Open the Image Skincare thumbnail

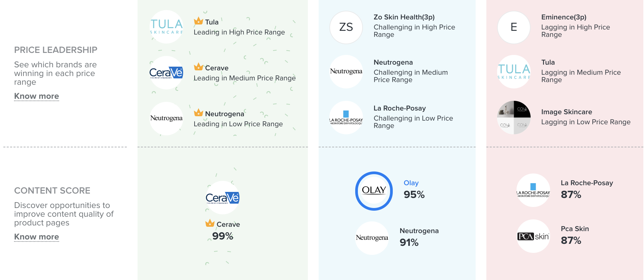coord(514,118)
